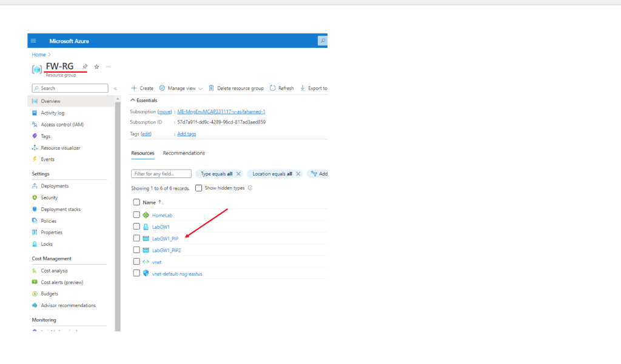This screenshot has width=621, height=364.
Task: Sort resources by Name column
Action: [x=149, y=202]
